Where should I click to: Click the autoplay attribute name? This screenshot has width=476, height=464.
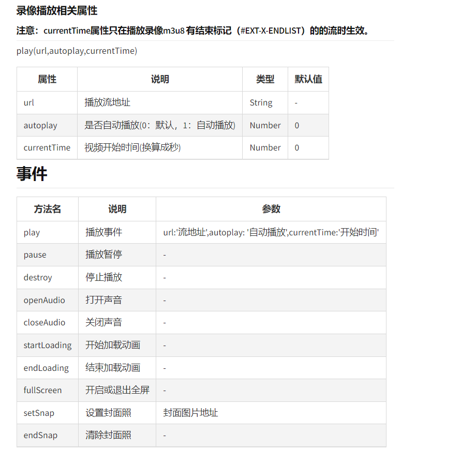click(38, 125)
